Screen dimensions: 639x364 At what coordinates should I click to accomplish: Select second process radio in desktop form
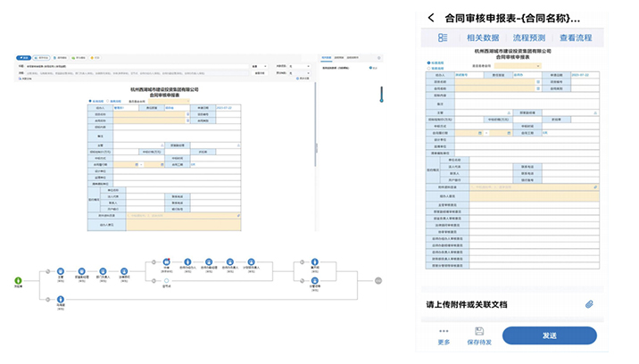(x=108, y=101)
